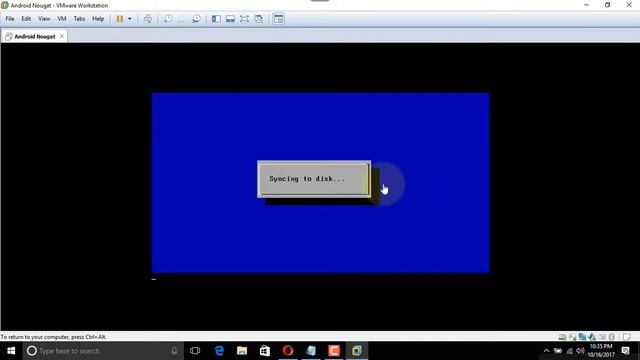Open the File menu
Image resolution: width=640 pixels, height=360 pixels.
10,19
